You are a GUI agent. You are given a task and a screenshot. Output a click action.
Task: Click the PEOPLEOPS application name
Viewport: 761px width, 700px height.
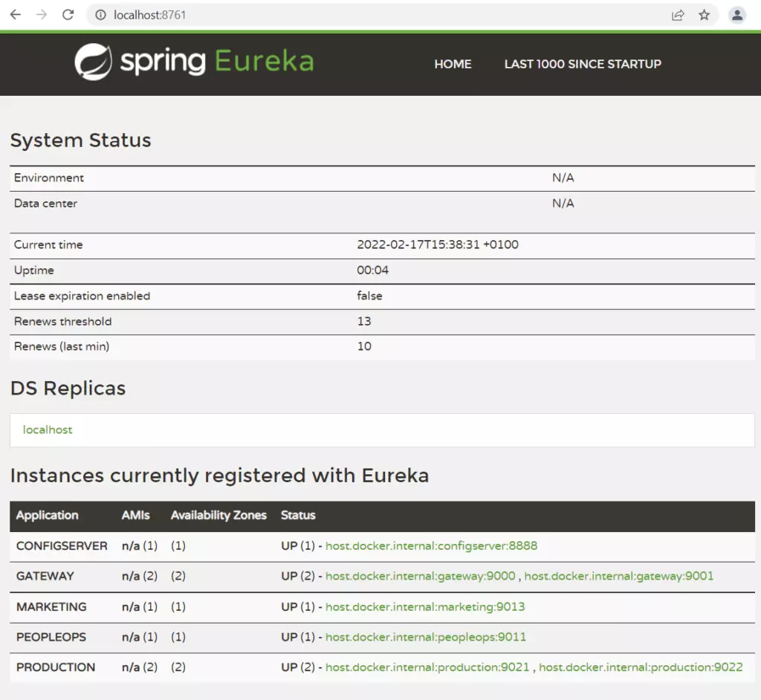tap(51, 636)
